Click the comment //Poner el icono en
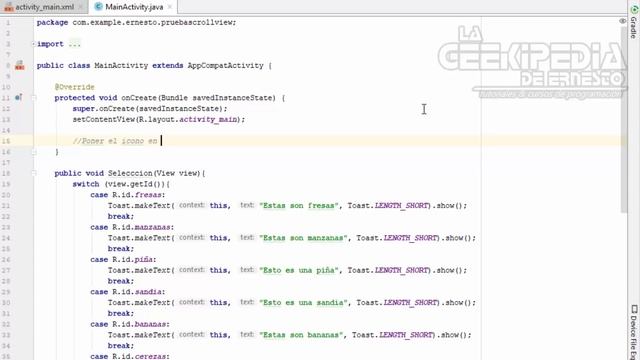The height and width of the screenshot is (360, 640). pyautogui.click(x=115, y=141)
